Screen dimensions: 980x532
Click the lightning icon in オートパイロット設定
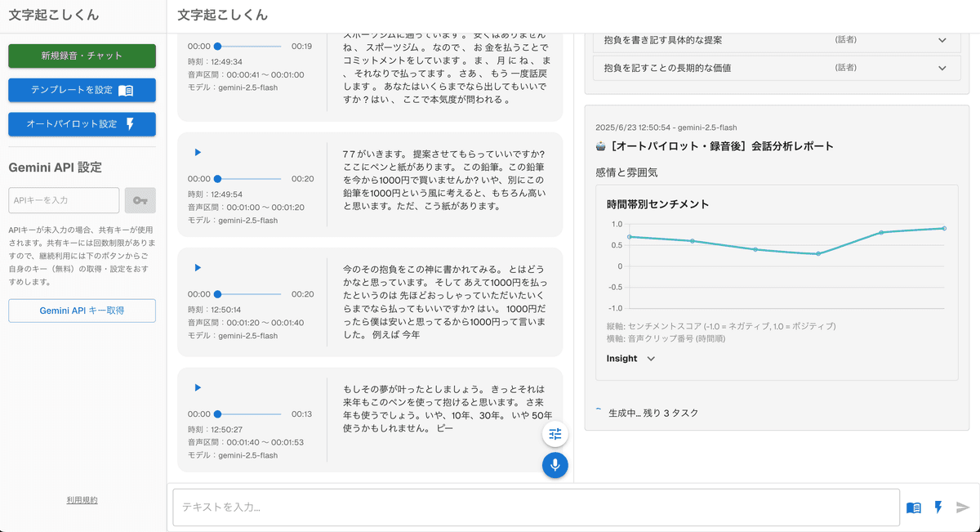[x=130, y=124]
